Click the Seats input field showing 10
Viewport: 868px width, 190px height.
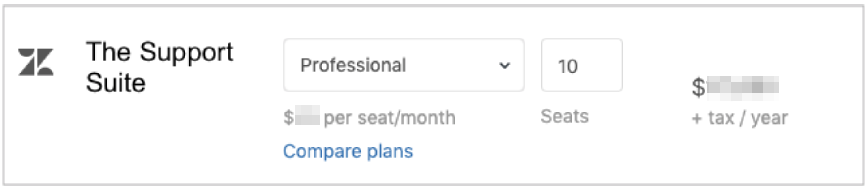pyautogui.click(x=581, y=65)
